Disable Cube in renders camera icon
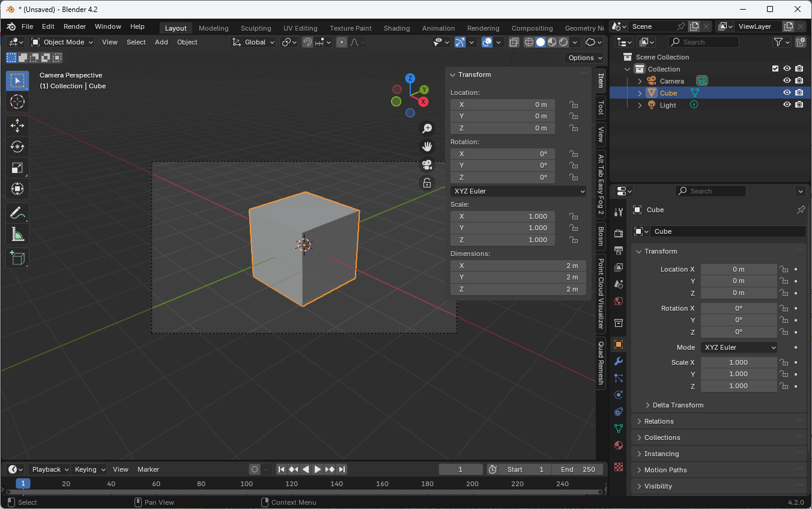Screen dimensions: 812x509 tap(799, 93)
